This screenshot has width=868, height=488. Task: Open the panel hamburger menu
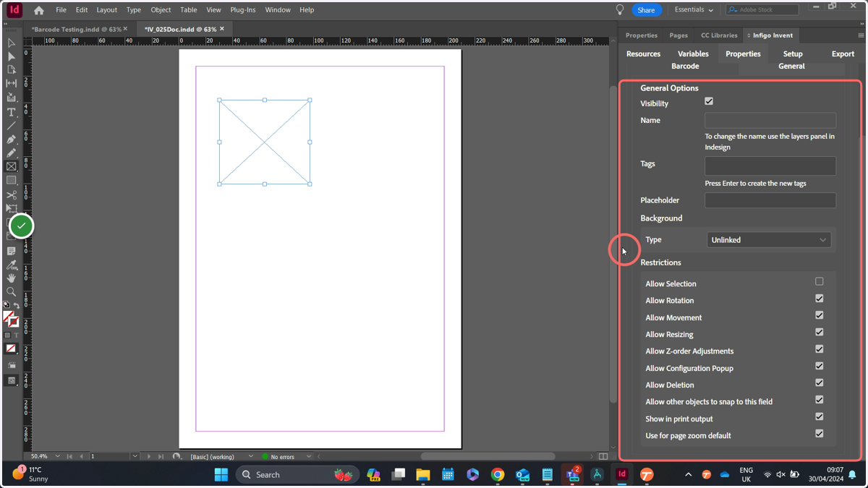click(861, 35)
